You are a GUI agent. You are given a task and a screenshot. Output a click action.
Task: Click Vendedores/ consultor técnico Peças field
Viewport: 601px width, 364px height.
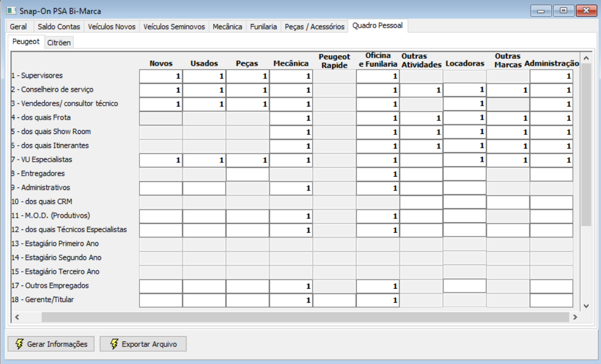pos(247,104)
